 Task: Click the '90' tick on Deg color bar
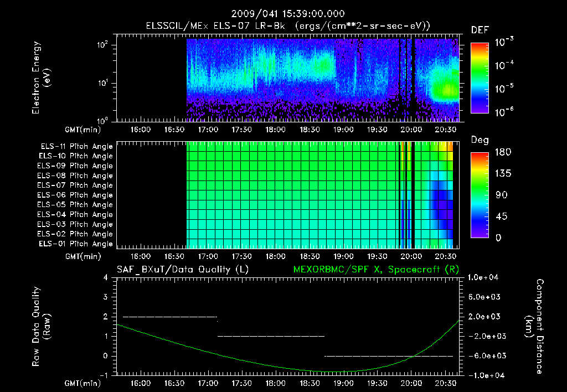[501, 195]
